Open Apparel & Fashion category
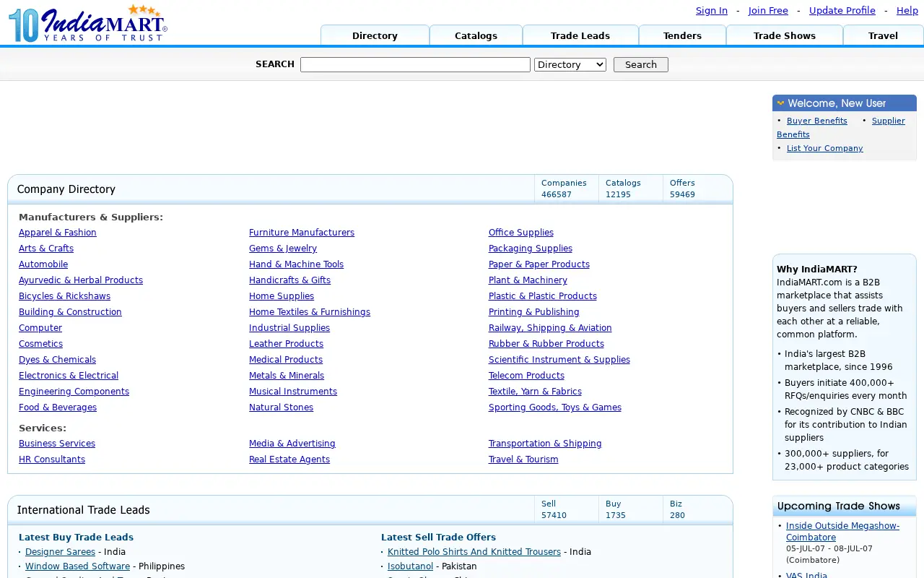 pyautogui.click(x=58, y=233)
